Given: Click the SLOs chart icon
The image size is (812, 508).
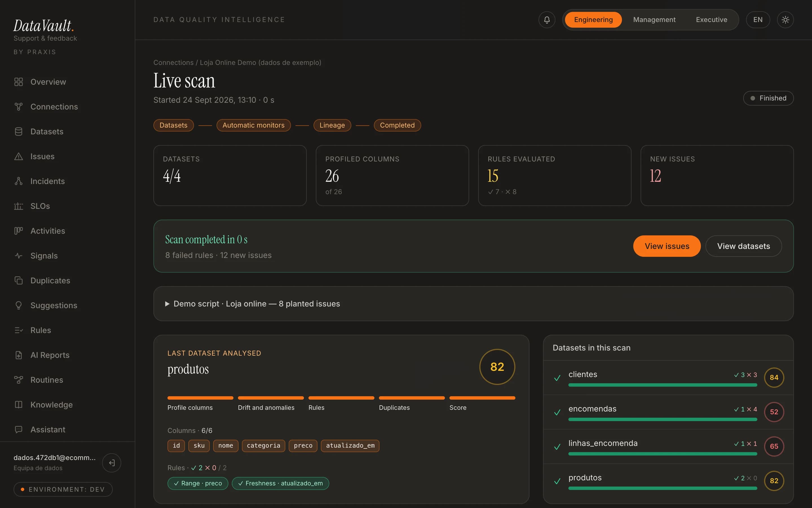Looking at the screenshot, I should pyautogui.click(x=18, y=206).
